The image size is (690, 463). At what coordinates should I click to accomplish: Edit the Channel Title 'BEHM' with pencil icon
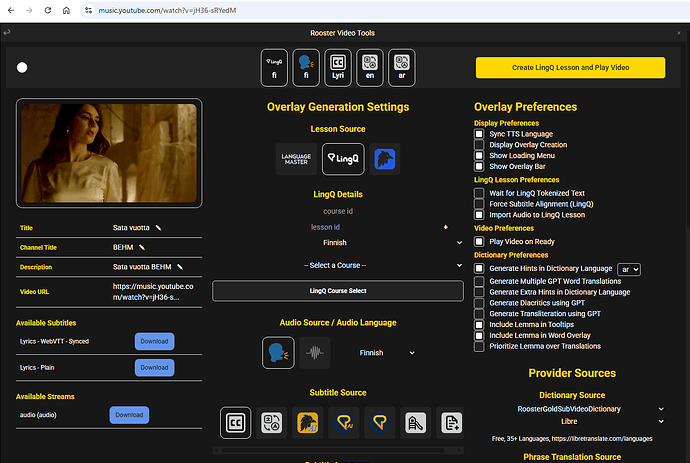[x=142, y=247]
